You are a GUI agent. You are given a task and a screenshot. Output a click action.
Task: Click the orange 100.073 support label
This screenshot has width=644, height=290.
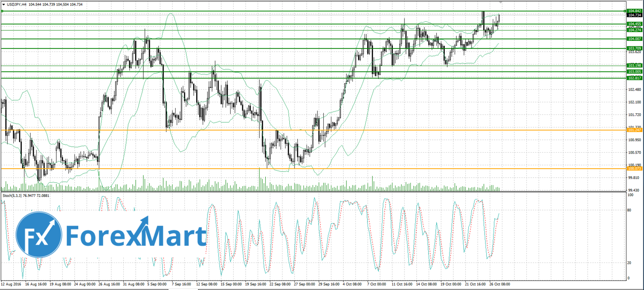(x=634, y=169)
